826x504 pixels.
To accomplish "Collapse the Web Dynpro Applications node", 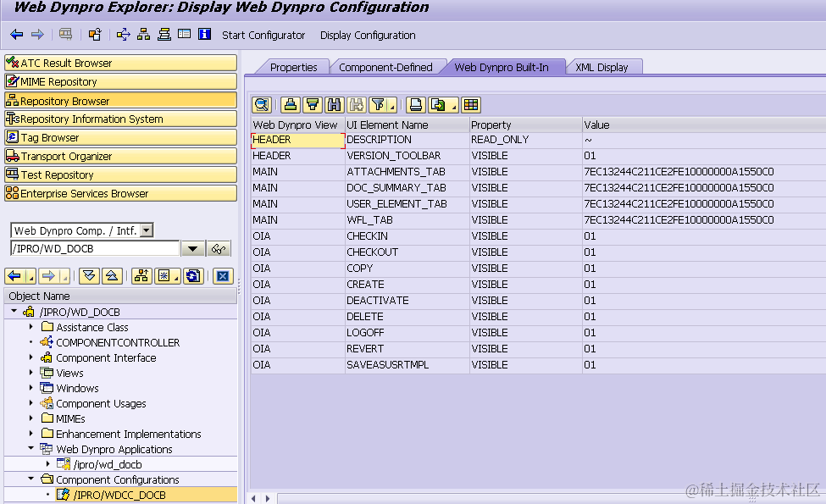I will tap(31, 449).
